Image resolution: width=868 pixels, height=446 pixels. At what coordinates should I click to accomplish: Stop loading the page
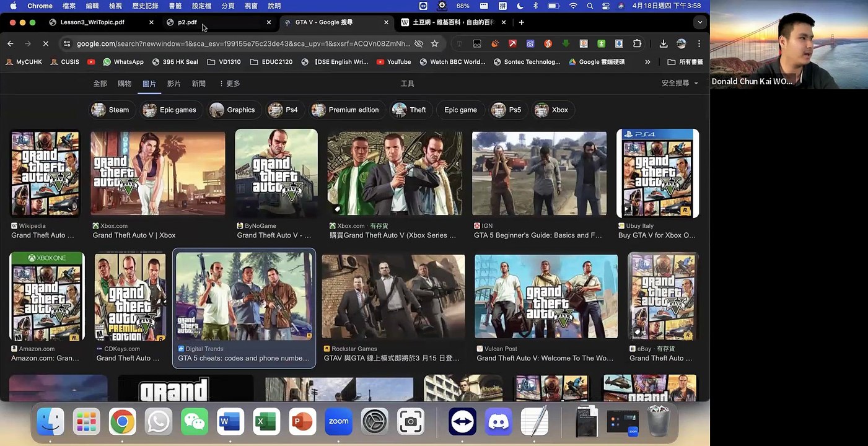(x=46, y=43)
